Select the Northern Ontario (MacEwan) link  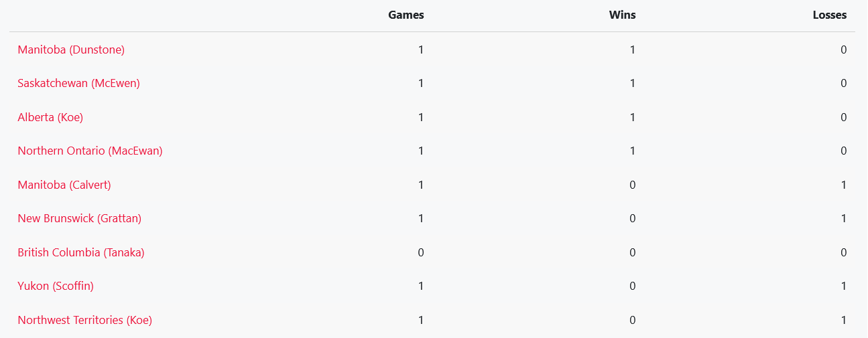[90, 151]
